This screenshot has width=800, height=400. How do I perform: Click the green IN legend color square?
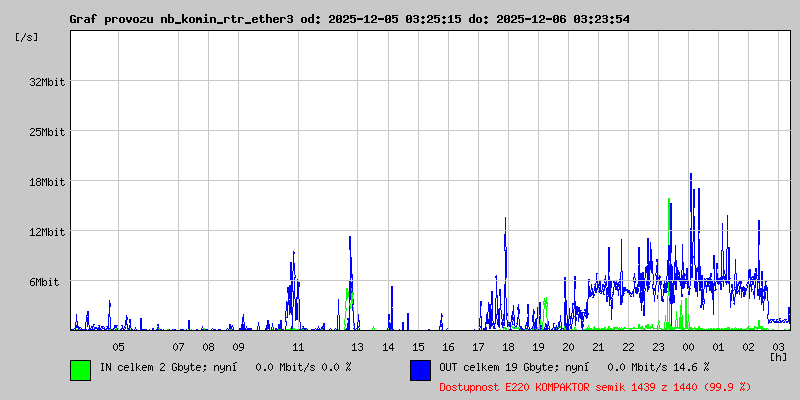tap(80, 369)
